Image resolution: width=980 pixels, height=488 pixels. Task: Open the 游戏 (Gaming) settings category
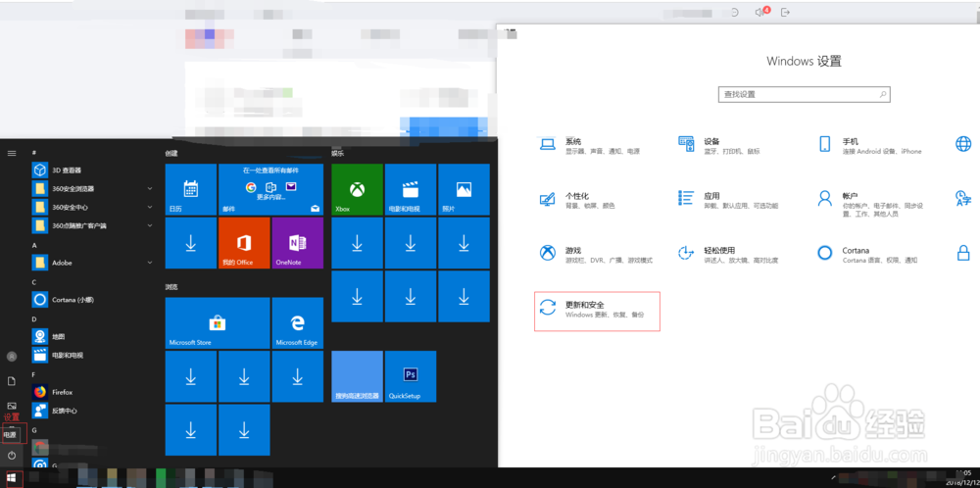[x=596, y=255]
